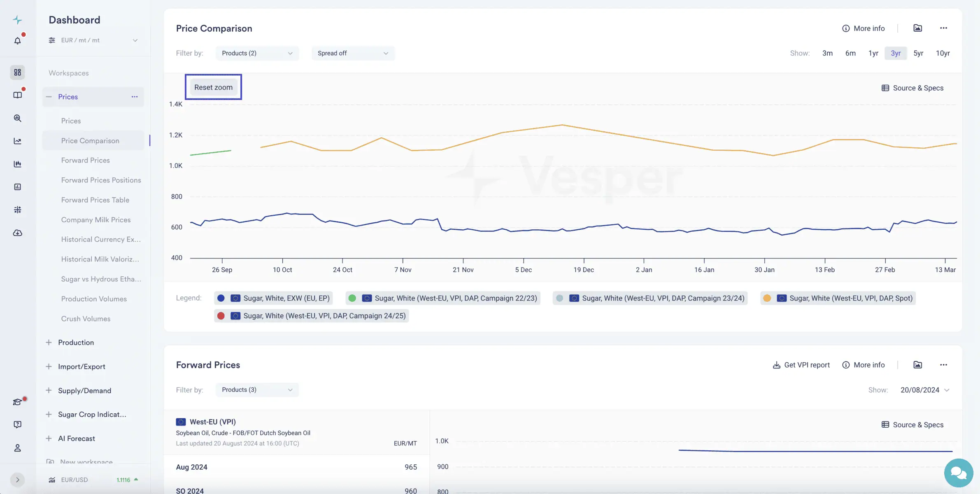The width and height of the screenshot is (980, 494).
Task: Download Forward Prices chart as image
Action: (x=918, y=365)
